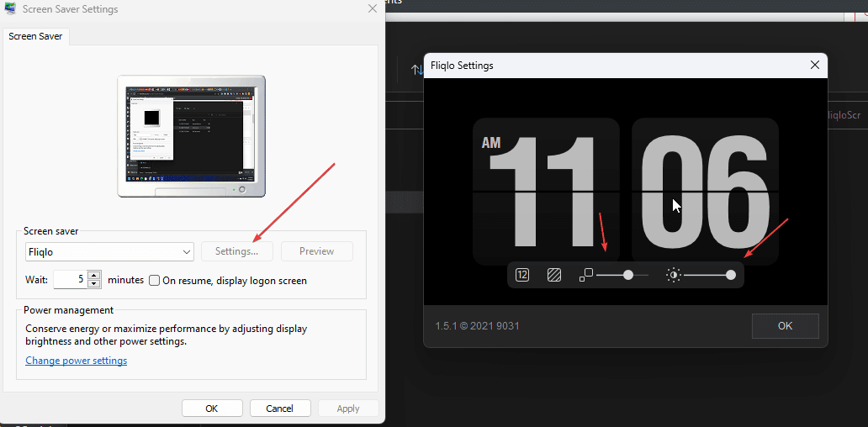This screenshot has height=427, width=868.
Task: Close the Fliqlo Settings window
Action: pyautogui.click(x=815, y=65)
